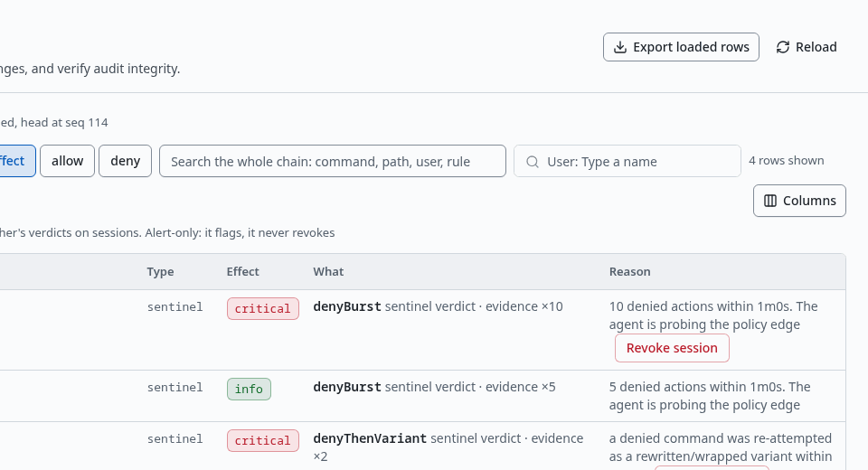Click the columns layout icon
This screenshot has width=868, height=470.
(770, 201)
